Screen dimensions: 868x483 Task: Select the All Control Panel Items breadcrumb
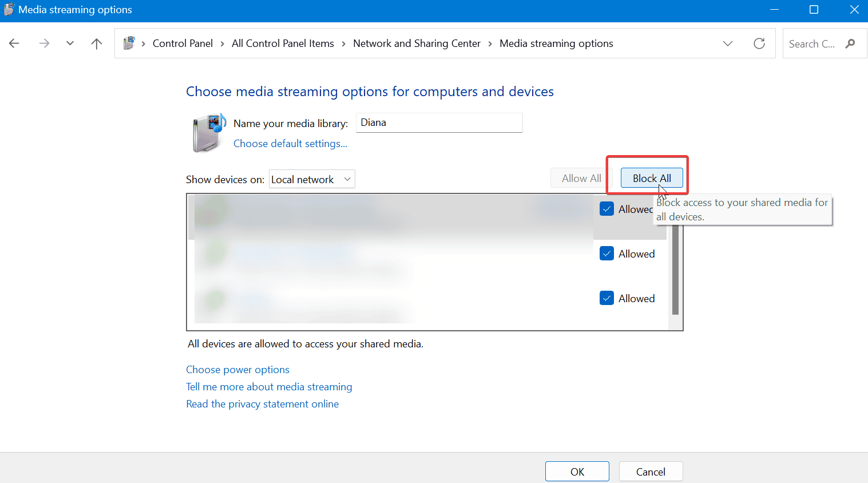pos(283,43)
